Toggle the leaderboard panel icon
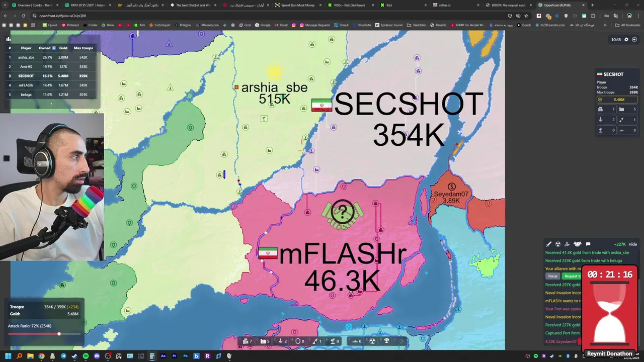644x362 pixels. pyautogui.click(x=9, y=39)
